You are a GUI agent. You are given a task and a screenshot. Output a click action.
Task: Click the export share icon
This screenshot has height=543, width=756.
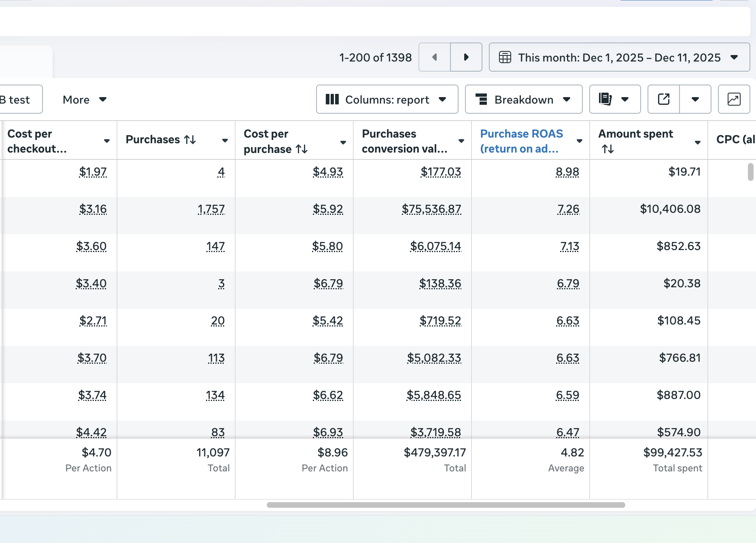pyautogui.click(x=663, y=99)
